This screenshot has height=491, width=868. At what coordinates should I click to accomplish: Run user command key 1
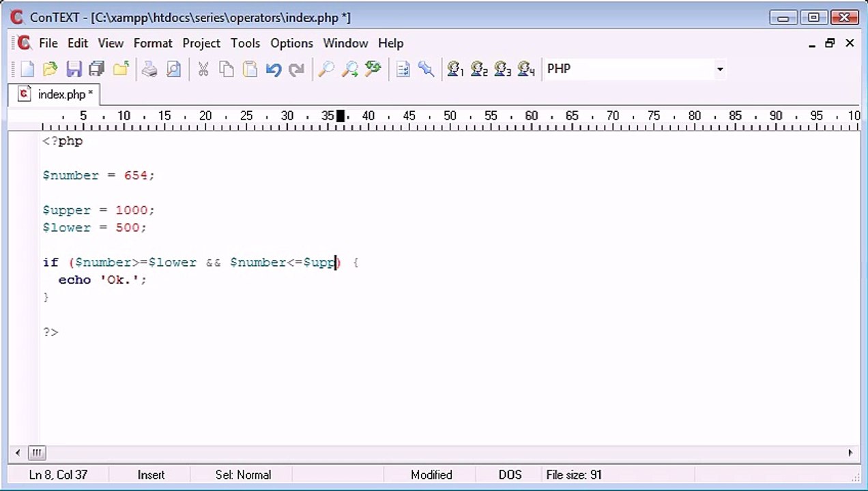(455, 69)
